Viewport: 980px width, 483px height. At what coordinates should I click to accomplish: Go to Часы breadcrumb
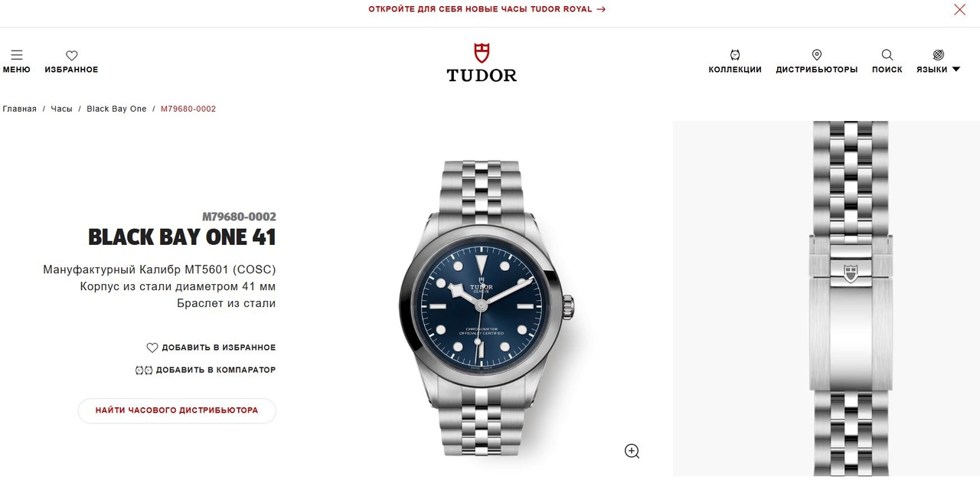[x=62, y=109]
